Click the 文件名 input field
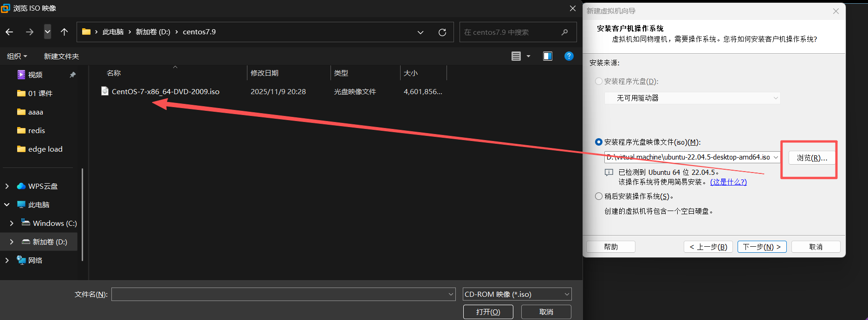Viewport: 868px width, 320px height. tap(283, 294)
